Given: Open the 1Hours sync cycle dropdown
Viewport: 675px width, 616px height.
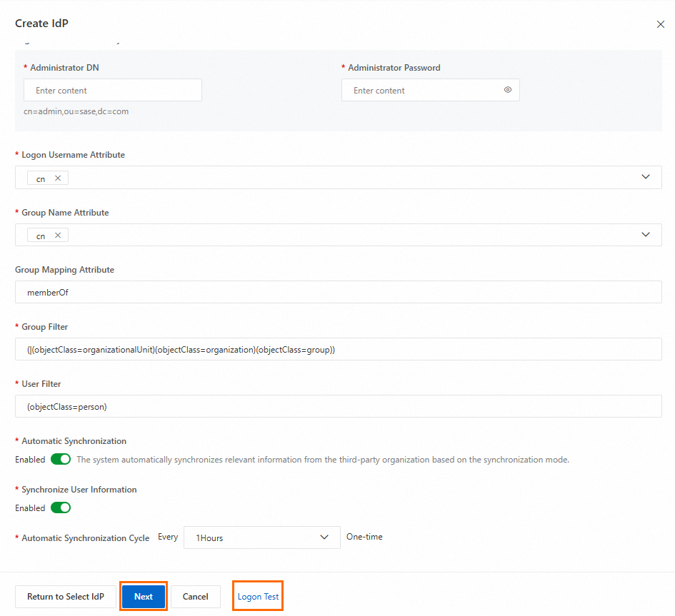Looking at the screenshot, I should 261,537.
